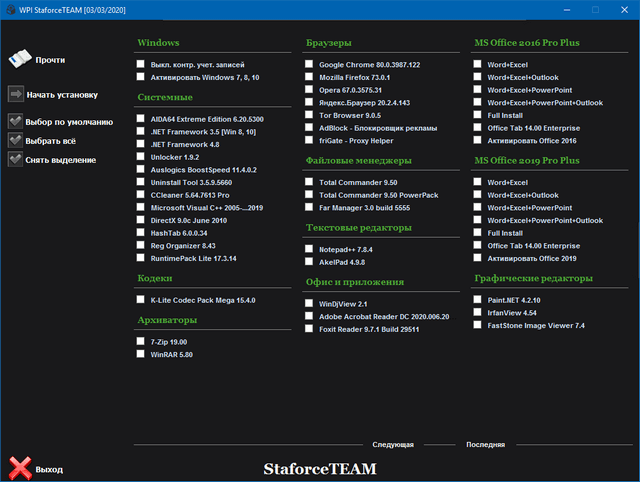Check the FastStone Image Viewer 7.4 box
Image resolution: width=640 pixels, height=482 pixels.
click(x=477, y=325)
